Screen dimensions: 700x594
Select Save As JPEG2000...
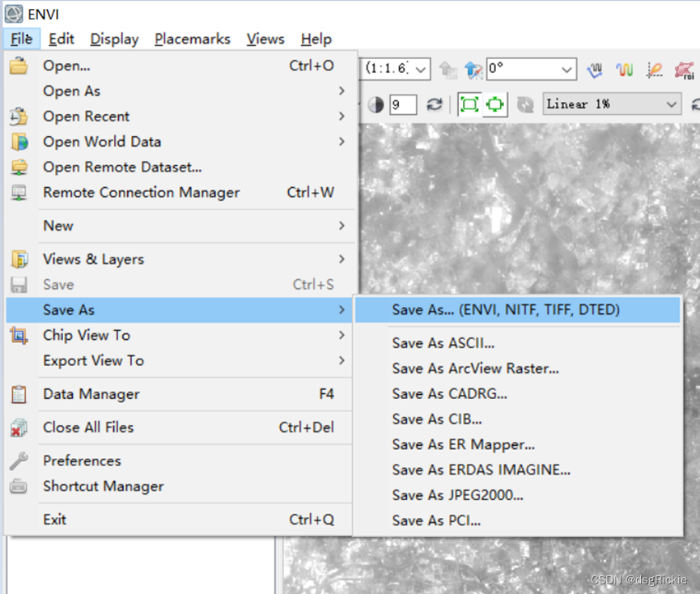(517, 495)
